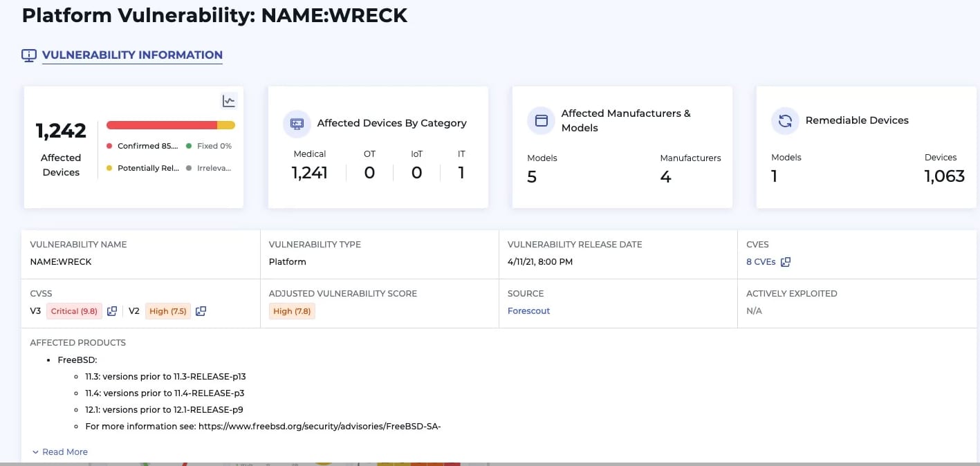Click the copy icon next to 8 CVEs

coord(786,262)
